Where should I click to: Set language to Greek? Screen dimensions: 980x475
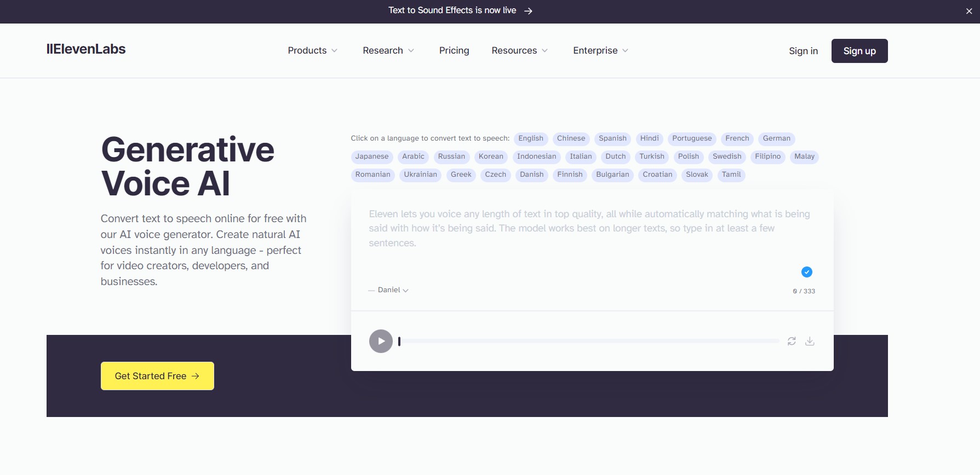click(x=461, y=175)
